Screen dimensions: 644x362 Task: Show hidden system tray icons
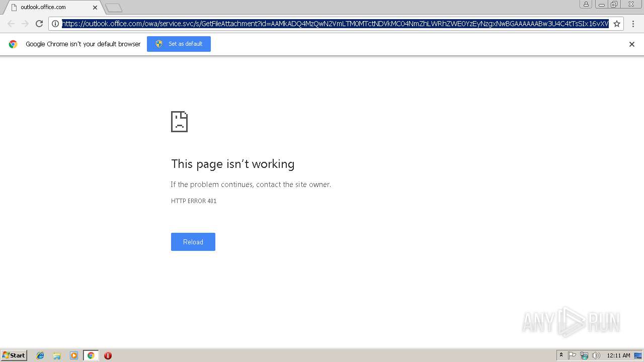tap(561, 355)
